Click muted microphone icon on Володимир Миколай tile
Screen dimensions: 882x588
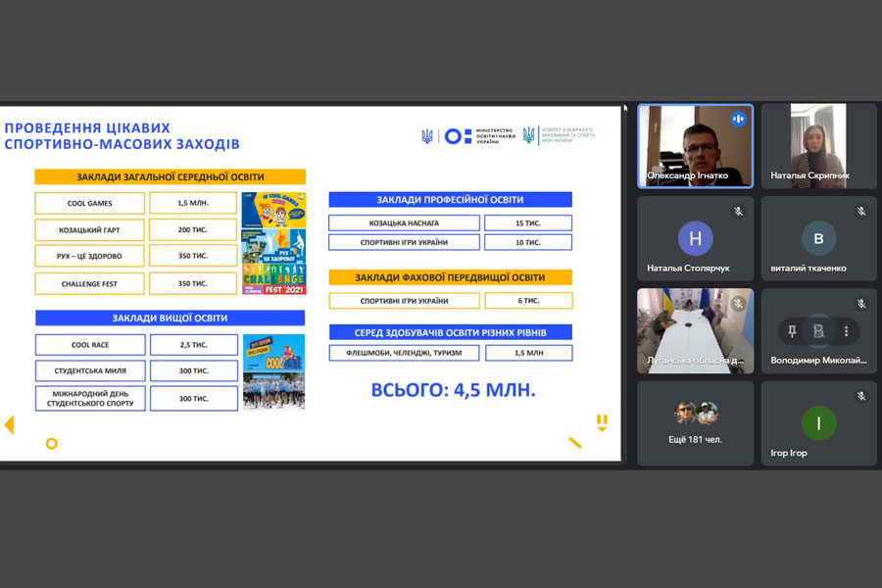pyautogui.click(x=861, y=304)
